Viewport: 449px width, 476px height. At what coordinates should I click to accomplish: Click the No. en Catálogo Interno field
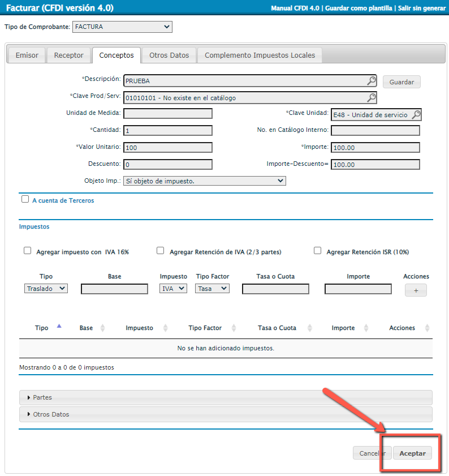click(375, 131)
